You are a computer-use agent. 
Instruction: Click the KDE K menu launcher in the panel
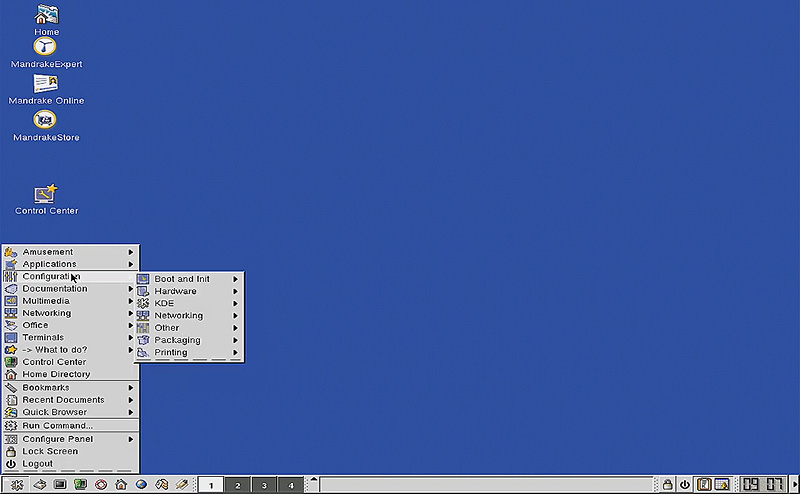[x=16, y=484]
